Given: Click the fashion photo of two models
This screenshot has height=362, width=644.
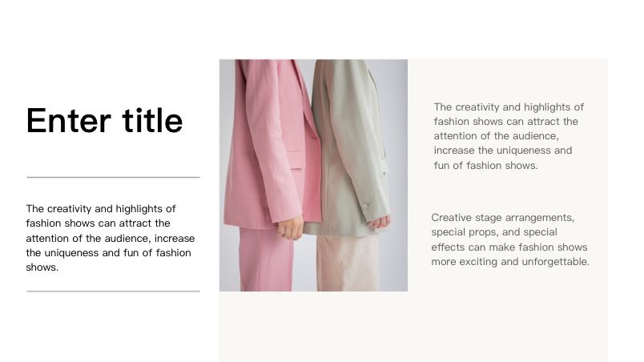Looking at the screenshot, I should click(313, 175).
